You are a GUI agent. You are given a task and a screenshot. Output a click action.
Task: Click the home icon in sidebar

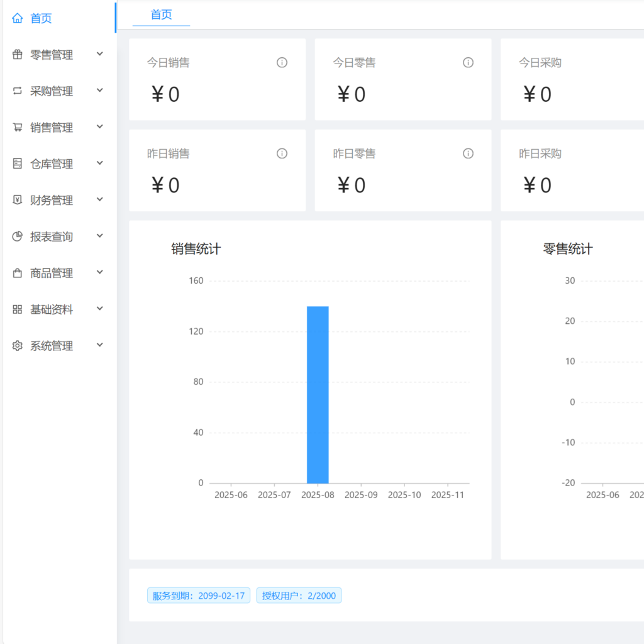18,18
